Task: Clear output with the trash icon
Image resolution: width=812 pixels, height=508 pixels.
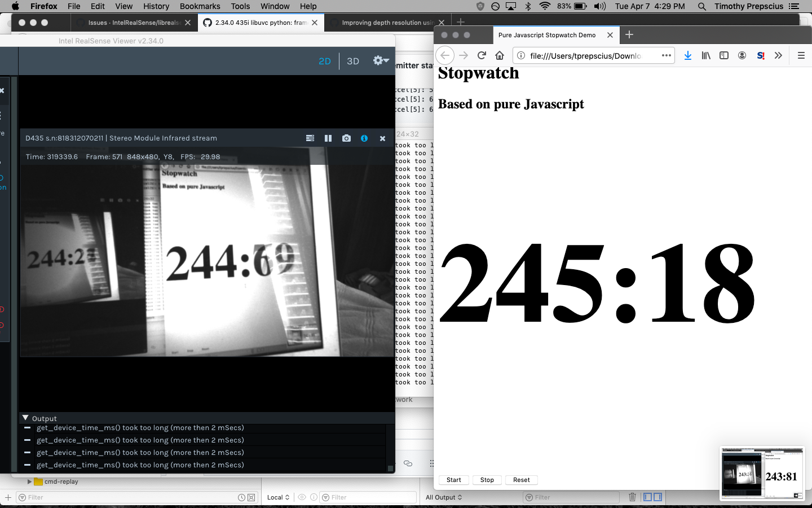Action: [632, 497]
